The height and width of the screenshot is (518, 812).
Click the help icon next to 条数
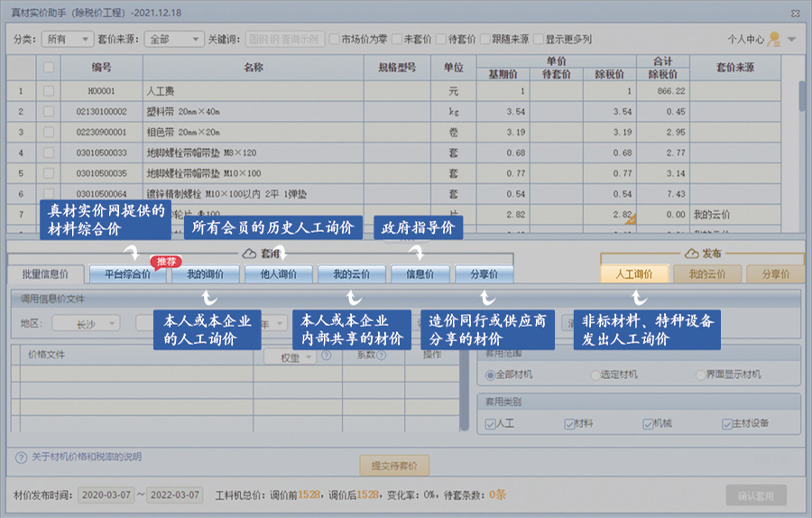383,356
